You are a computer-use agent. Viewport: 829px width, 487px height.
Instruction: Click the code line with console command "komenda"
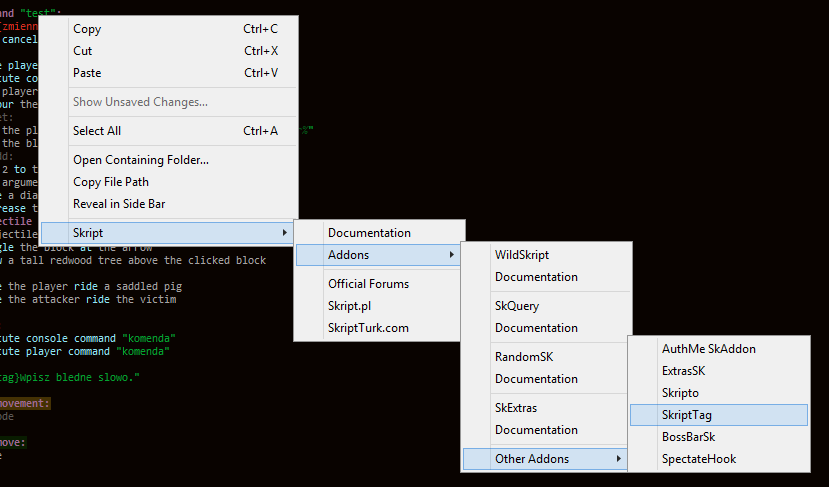pos(88,338)
